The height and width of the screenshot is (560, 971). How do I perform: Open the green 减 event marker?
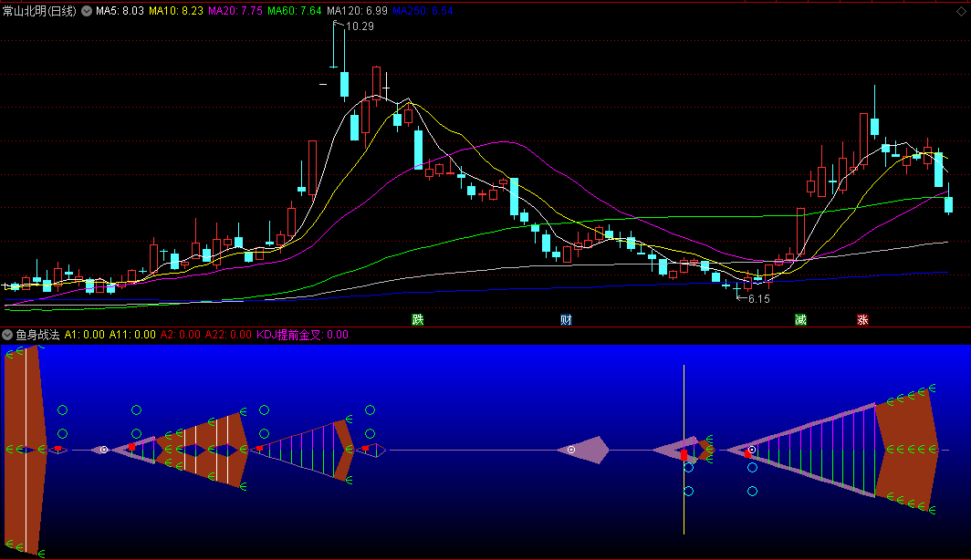[800, 319]
